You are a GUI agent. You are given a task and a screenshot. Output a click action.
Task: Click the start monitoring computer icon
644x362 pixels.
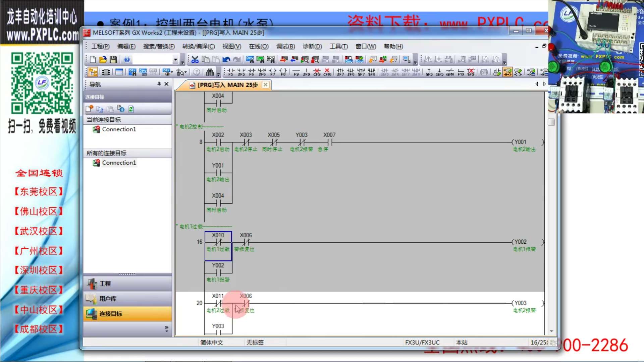coord(406,60)
